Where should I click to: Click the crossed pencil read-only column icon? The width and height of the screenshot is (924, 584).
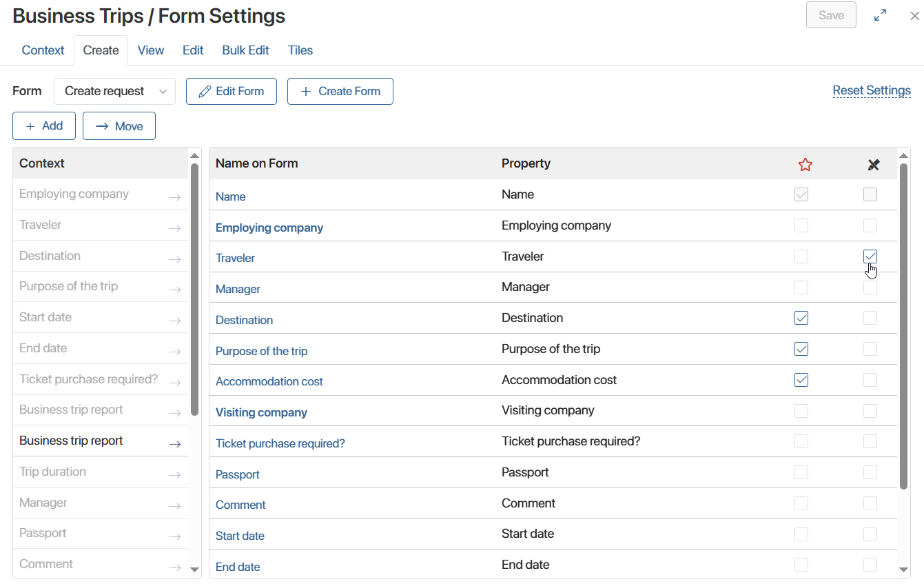tap(874, 165)
